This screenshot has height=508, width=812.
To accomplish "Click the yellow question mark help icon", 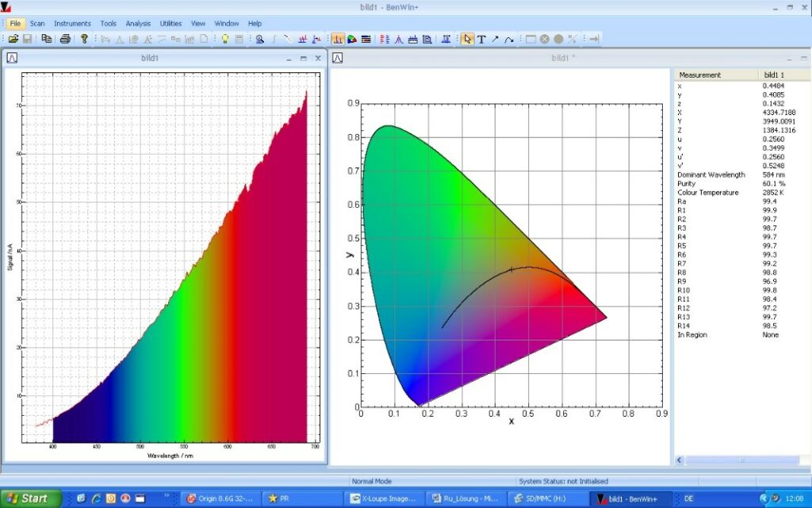I will click(x=84, y=39).
